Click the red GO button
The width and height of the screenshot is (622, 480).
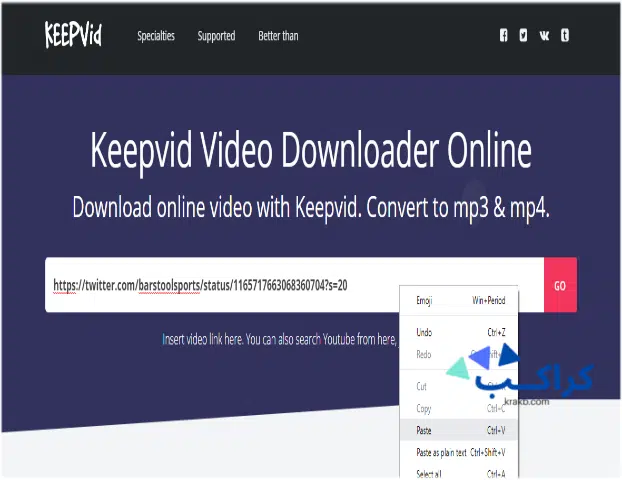560,285
